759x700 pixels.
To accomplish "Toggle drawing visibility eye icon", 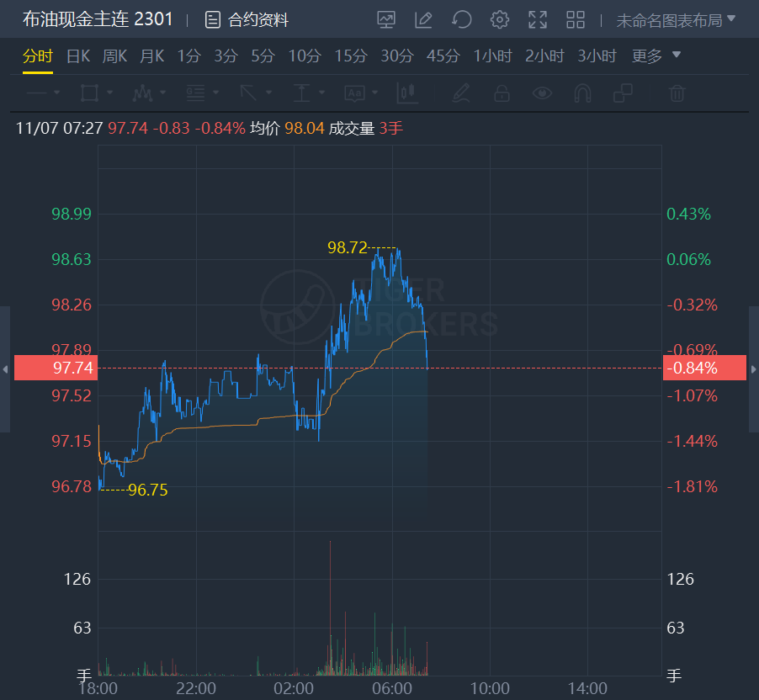I will (x=543, y=93).
